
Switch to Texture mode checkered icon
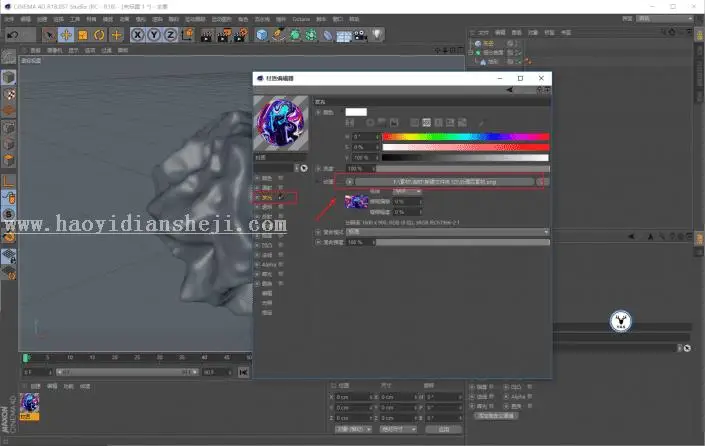9,94
